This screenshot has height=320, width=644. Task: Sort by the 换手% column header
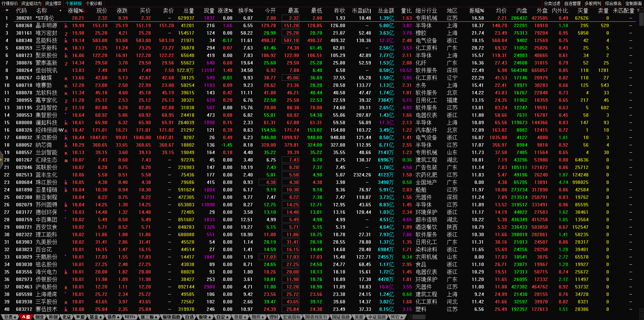245,11
